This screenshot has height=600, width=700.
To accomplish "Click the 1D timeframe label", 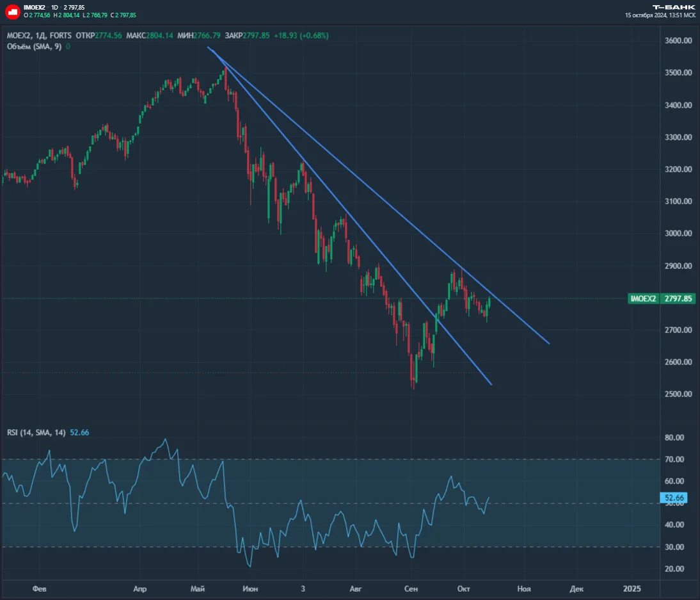I will [x=54, y=8].
